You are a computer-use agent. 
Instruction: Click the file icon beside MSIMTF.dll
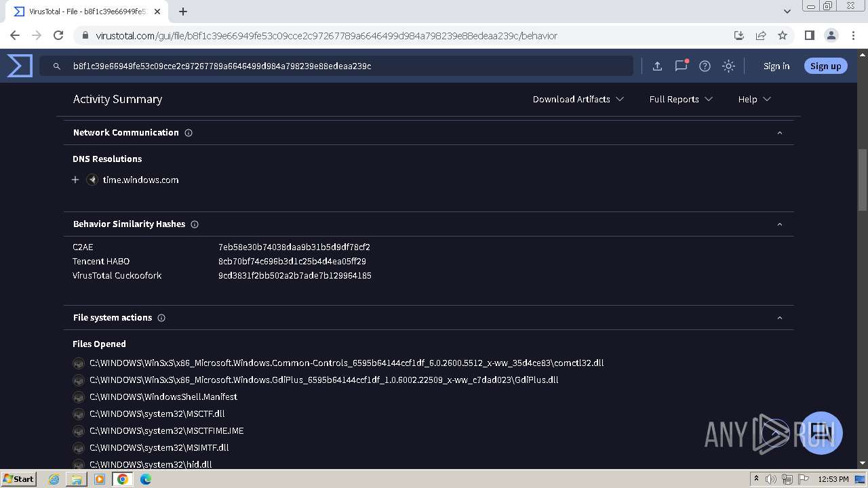[x=79, y=448]
